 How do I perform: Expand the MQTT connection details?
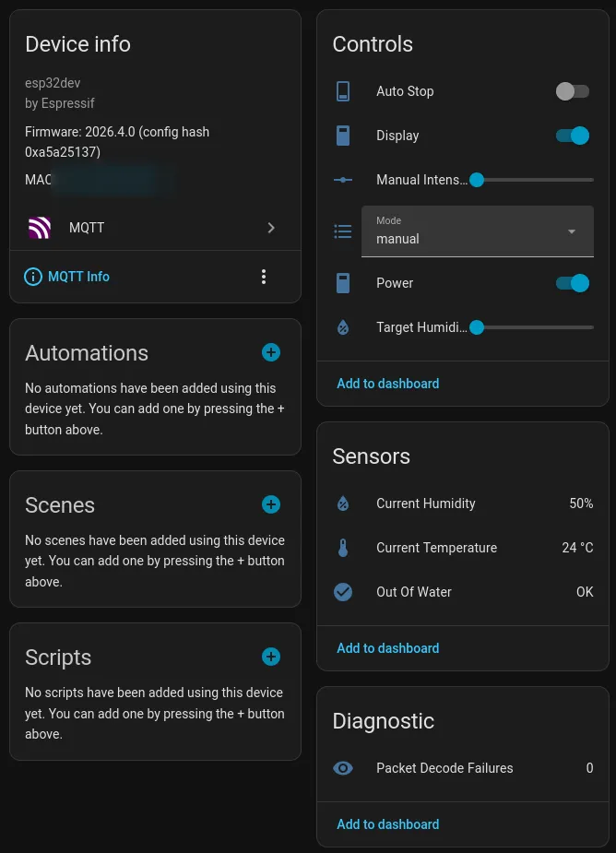[271, 228]
